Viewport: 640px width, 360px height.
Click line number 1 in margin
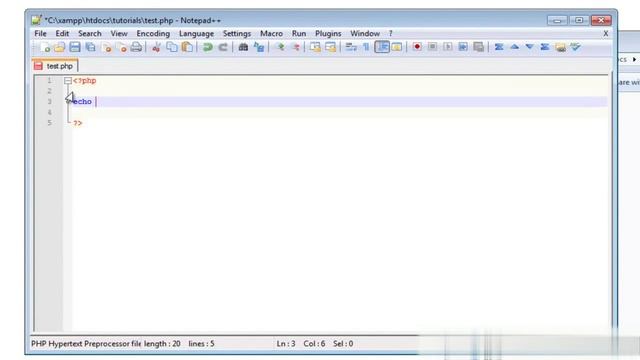coord(49,80)
